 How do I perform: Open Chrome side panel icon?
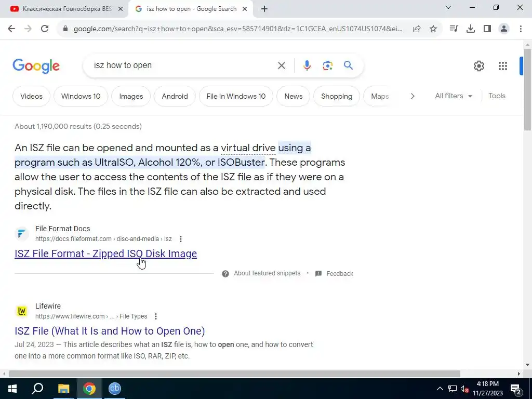coord(487,29)
